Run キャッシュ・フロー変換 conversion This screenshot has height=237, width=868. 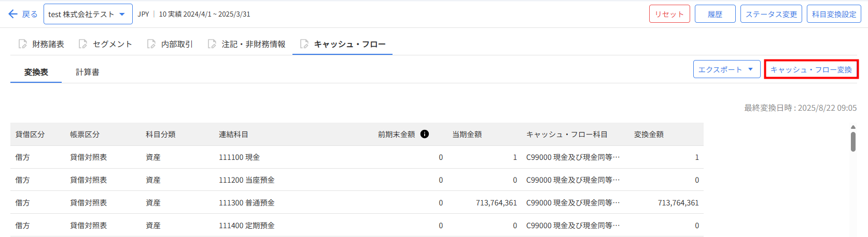click(x=811, y=69)
